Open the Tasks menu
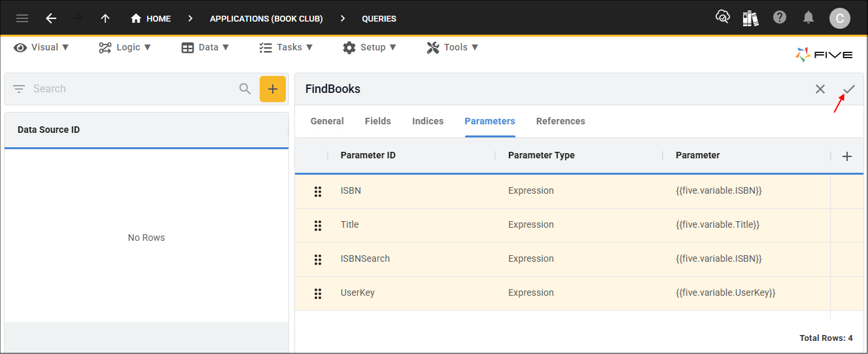This screenshot has width=868, height=354. click(286, 47)
